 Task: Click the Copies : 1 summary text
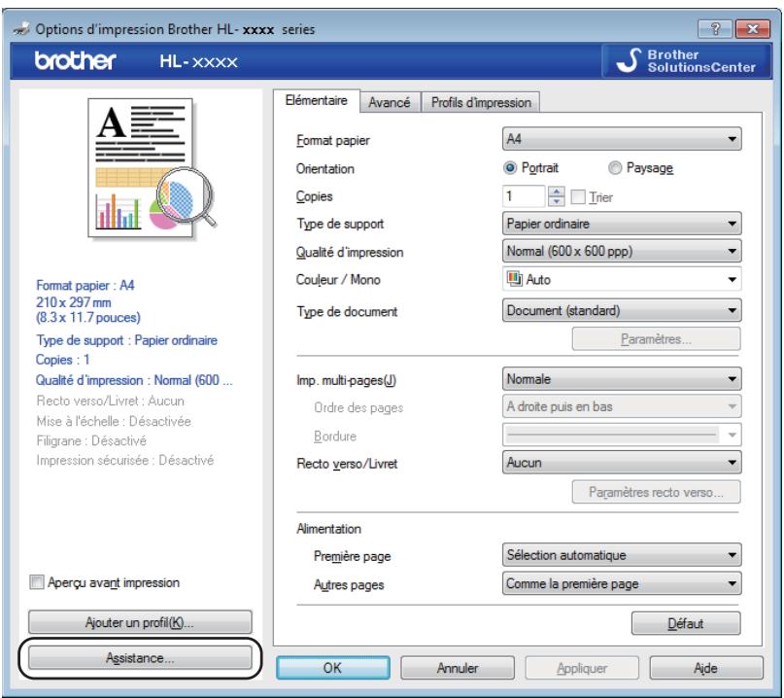[x=62, y=360]
